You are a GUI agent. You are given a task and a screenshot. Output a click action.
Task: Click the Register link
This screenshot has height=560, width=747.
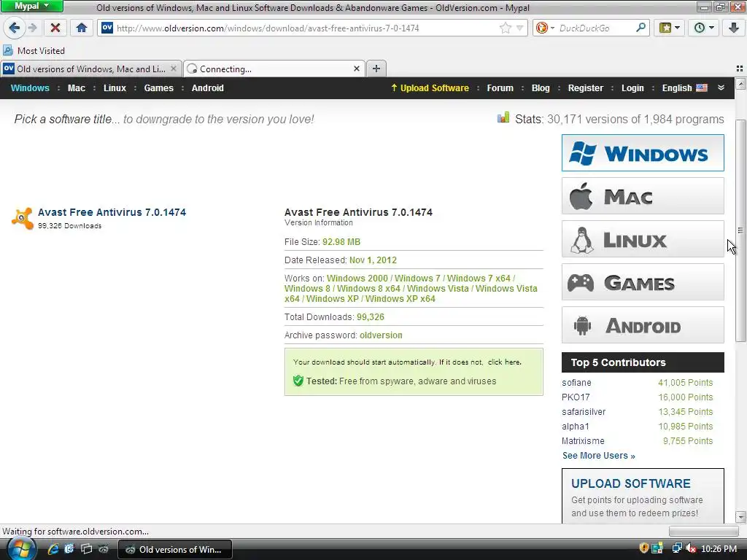point(586,88)
